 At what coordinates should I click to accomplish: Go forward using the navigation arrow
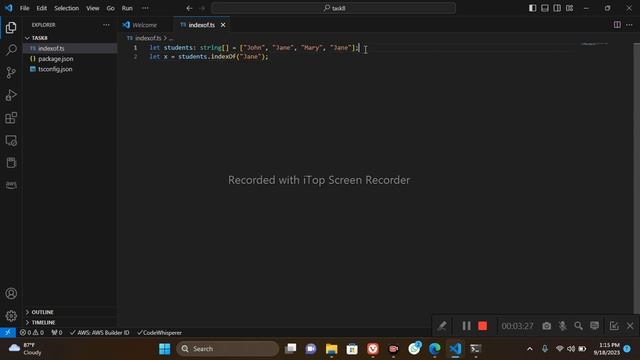[x=202, y=8]
